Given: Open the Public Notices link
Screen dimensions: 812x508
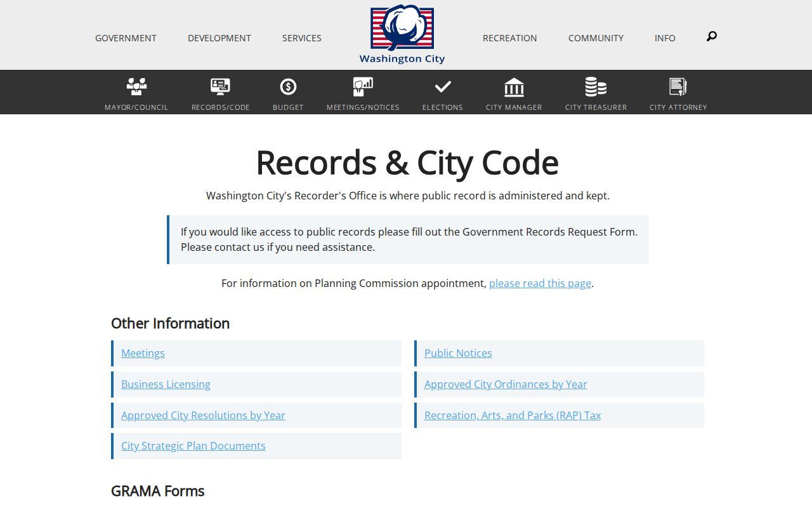Looking at the screenshot, I should click(458, 353).
